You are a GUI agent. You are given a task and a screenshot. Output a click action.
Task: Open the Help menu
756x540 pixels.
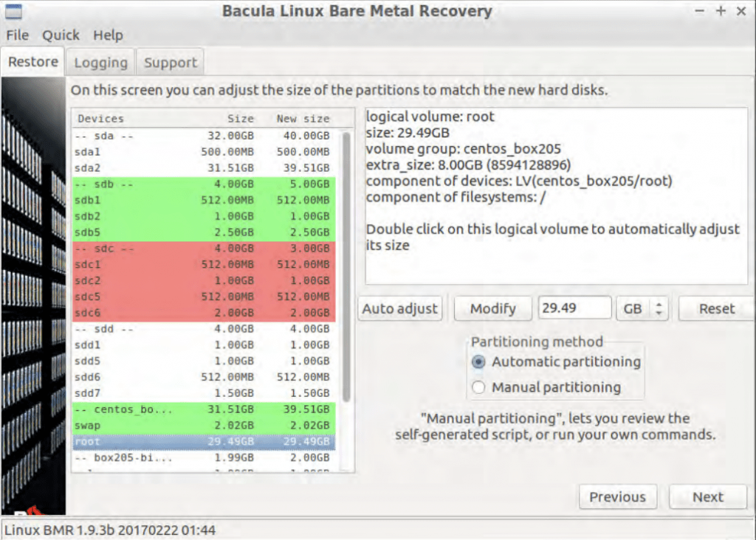(x=108, y=35)
